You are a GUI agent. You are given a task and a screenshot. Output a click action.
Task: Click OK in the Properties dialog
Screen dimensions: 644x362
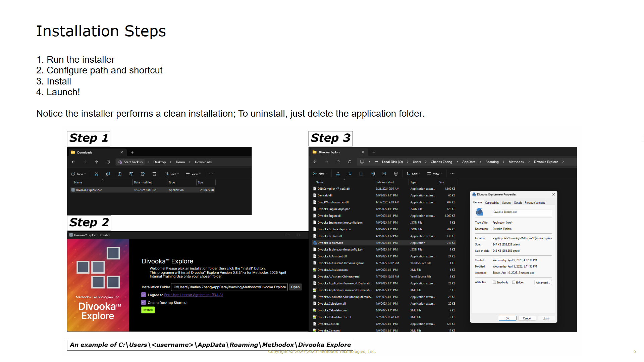pyautogui.click(x=507, y=318)
